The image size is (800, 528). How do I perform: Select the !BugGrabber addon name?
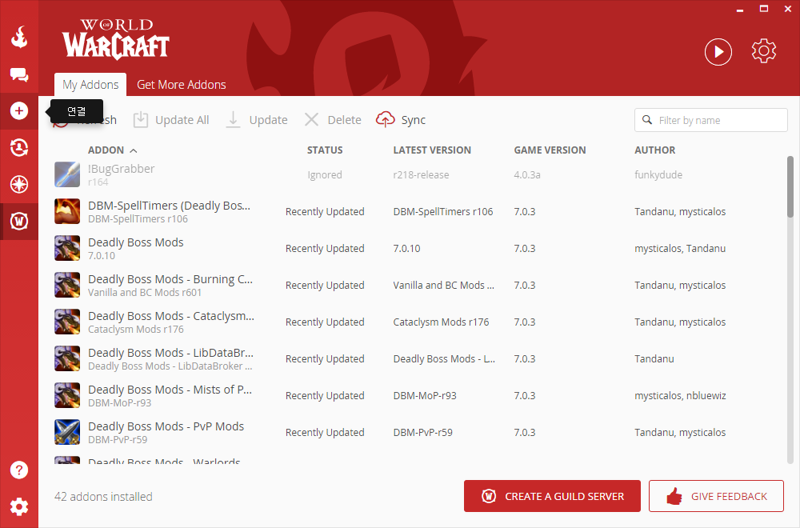coord(121,169)
